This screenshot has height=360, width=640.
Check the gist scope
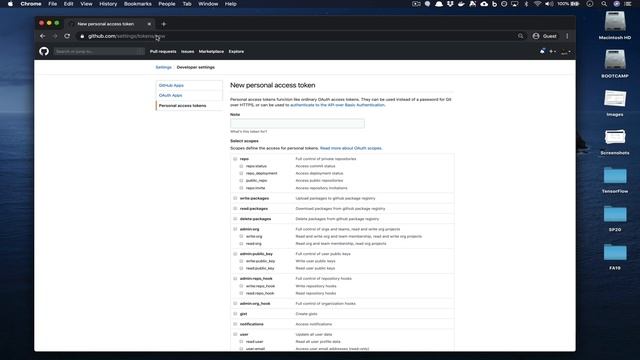click(x=235, y=314)
